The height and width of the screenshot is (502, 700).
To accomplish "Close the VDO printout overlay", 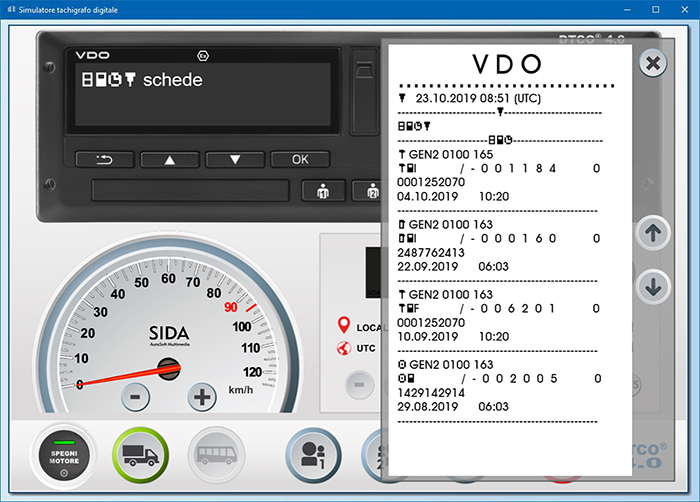I will (652, 64).
